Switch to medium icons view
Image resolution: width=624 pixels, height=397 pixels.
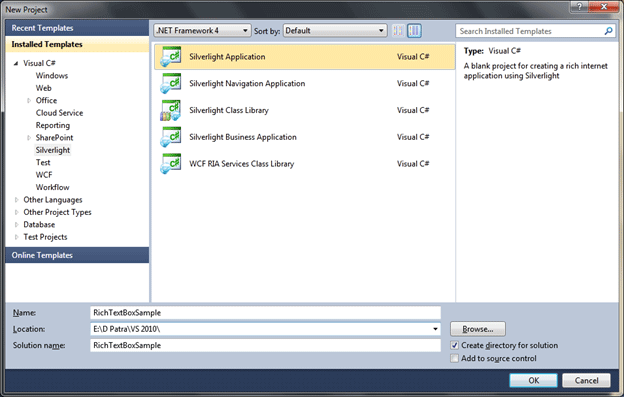[414, 31]
